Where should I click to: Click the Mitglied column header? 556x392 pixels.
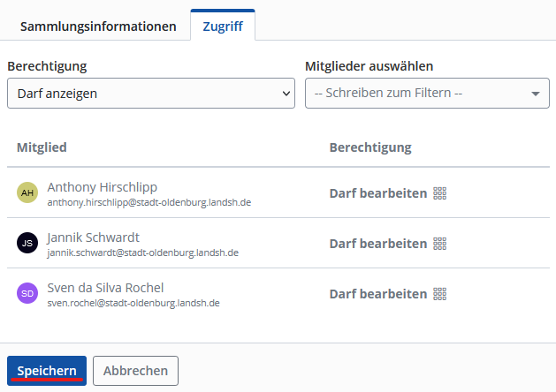pyautogui.click(x=42, y=147)
